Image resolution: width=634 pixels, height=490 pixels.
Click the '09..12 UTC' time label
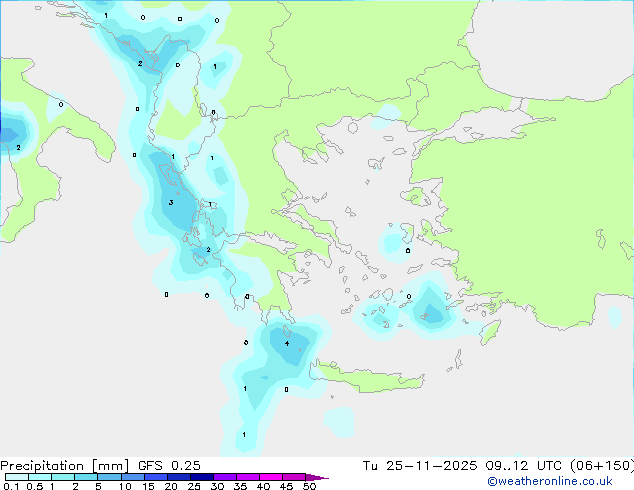tap(524, 466)
